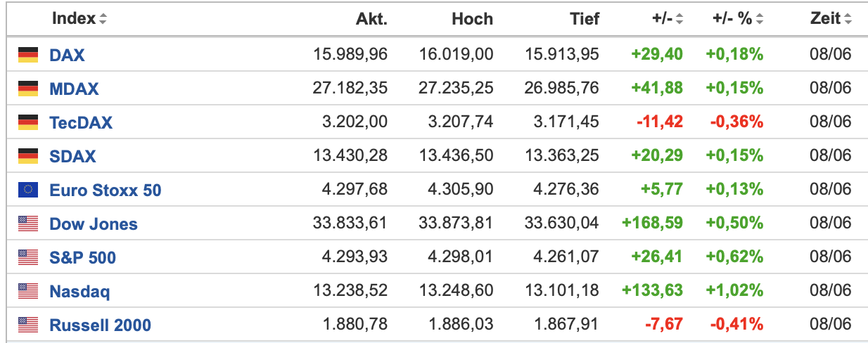Open the Nasdaq index link
This screenshot has width=868, height=343.
[79, 292]
